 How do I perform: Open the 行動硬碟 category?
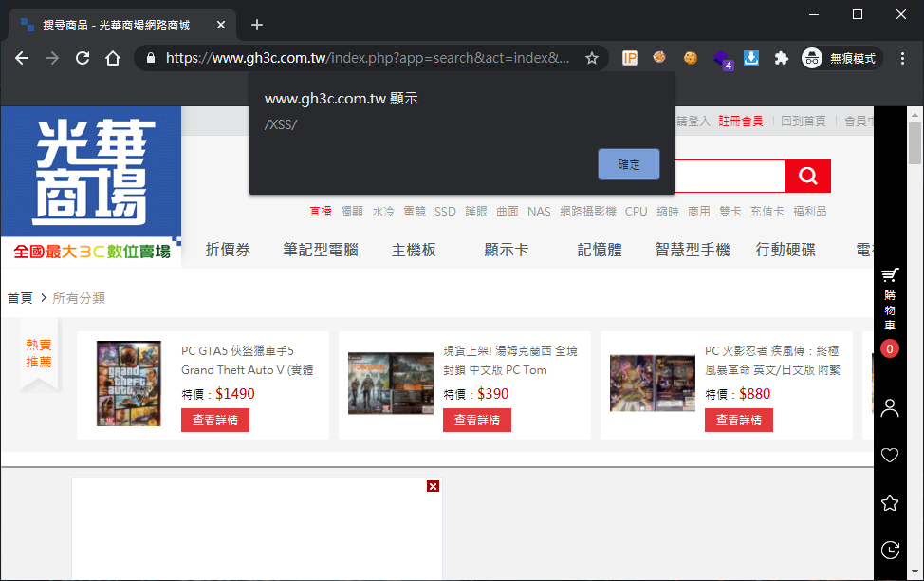point(785,250)
